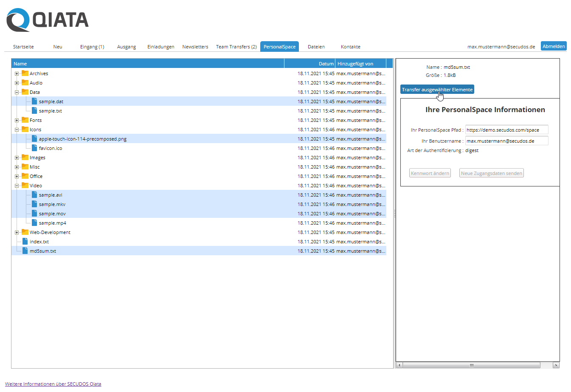Click the Archives folder icon

tap(25, 73)
